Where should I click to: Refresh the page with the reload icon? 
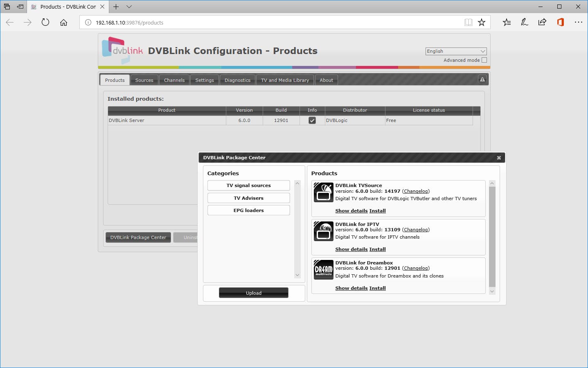[45, 23]
